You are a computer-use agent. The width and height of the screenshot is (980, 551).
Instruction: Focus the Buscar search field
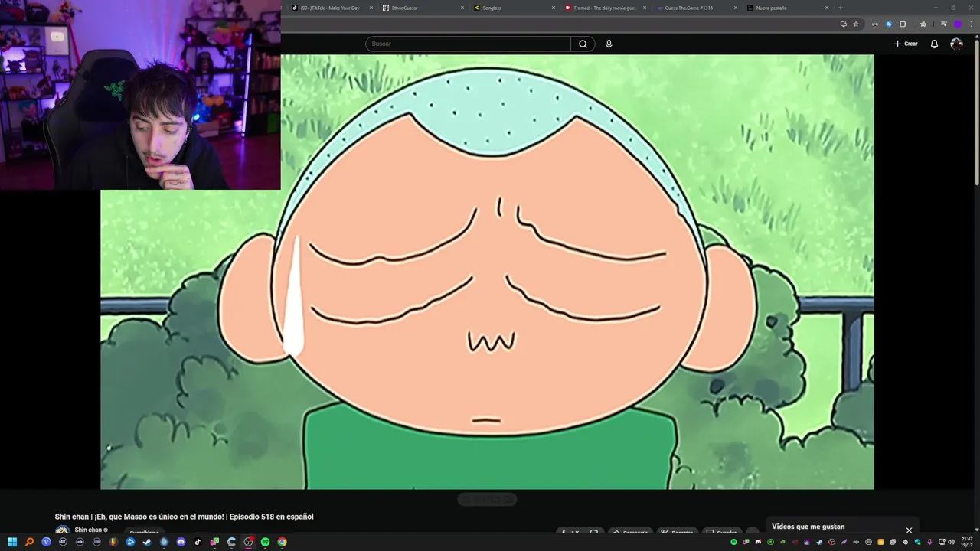coord(468,44)
